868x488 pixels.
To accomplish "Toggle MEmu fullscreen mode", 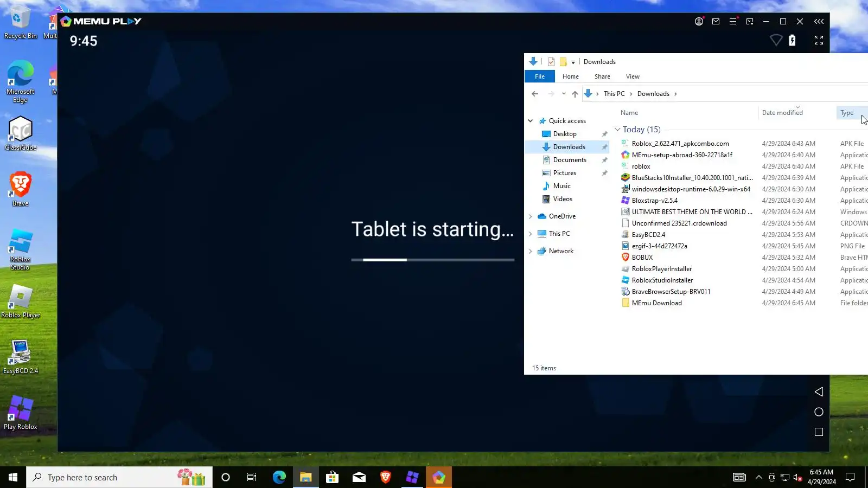I will pyautogui.click(x=819, y=40).
